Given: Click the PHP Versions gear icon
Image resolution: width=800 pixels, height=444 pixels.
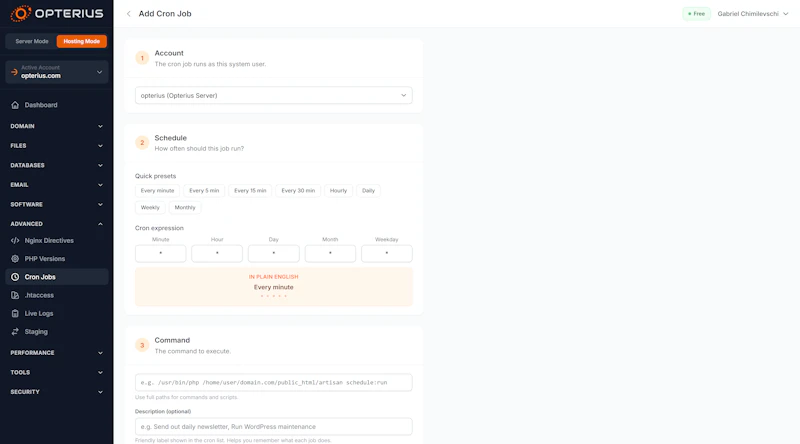Looking at the screenshot, I should point(15,259).
